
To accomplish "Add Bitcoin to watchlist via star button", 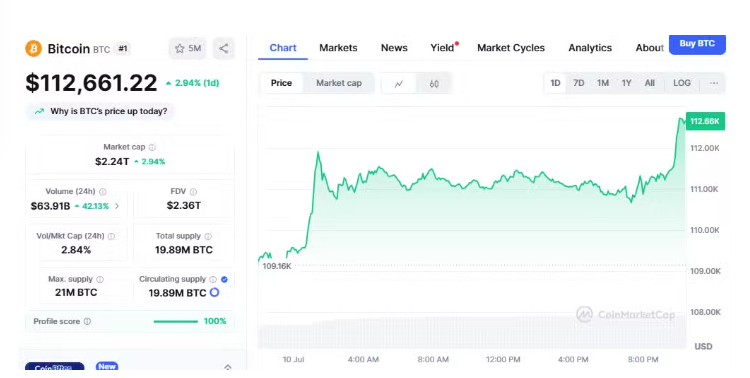I will coord(188,48).
